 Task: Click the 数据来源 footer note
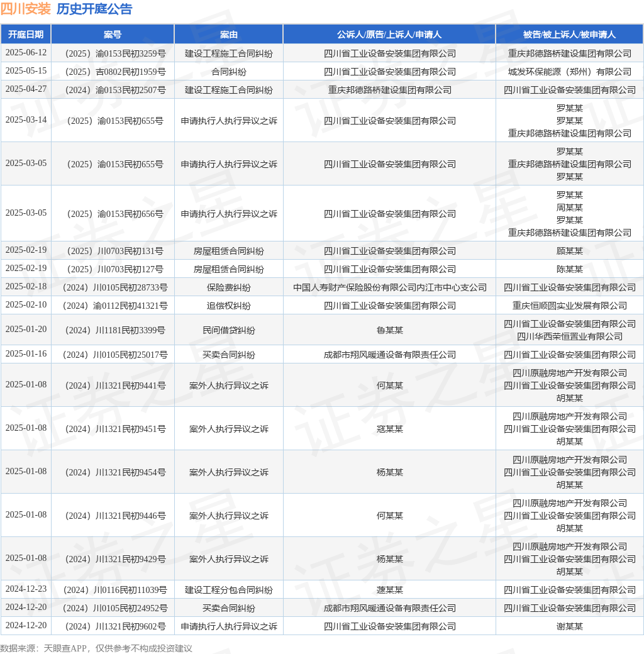coord(96,648)
